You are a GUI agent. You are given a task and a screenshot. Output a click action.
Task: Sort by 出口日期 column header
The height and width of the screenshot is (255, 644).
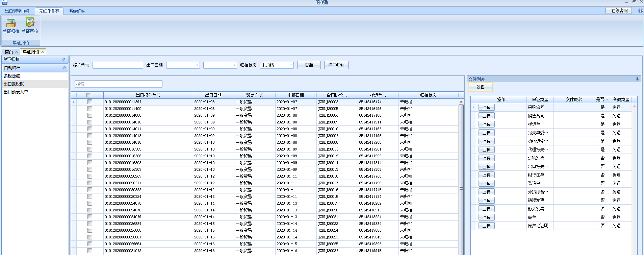click(213, 95)
